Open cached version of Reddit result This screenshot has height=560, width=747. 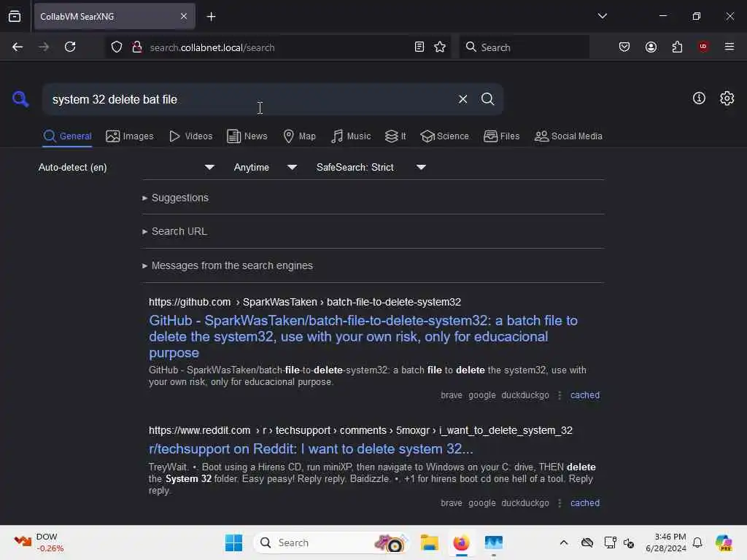click(584, 503)
